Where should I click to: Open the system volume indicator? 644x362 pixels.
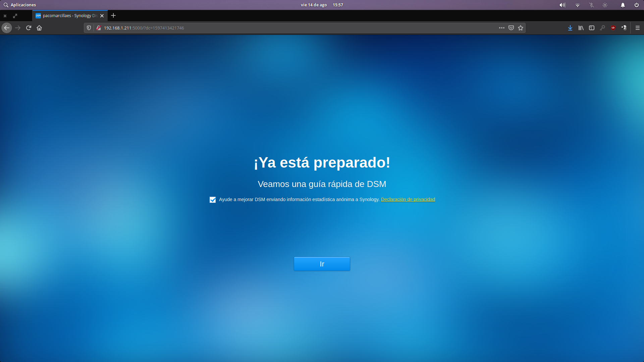click(x=562, y=5)
